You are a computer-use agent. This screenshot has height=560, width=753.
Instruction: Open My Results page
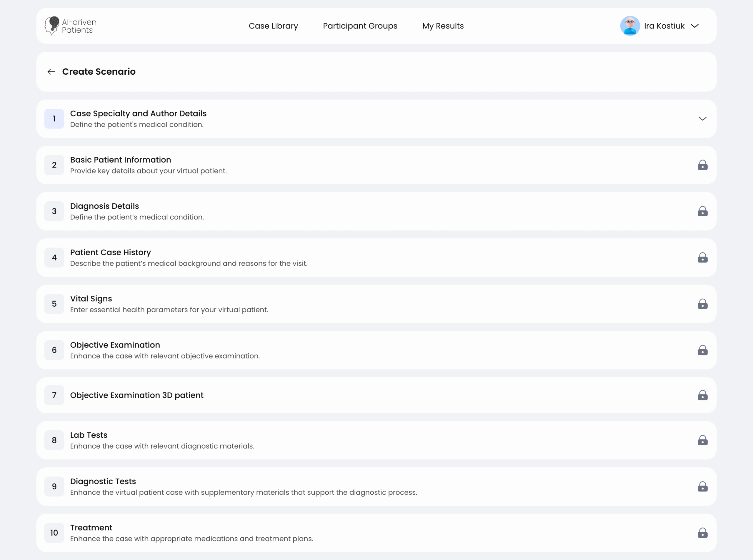(443, 26)
